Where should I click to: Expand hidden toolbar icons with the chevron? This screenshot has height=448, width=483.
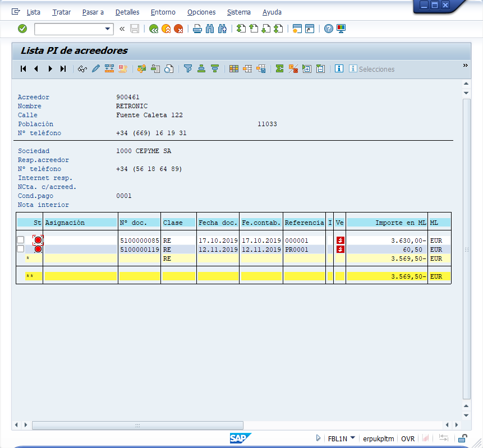click(464, 64)
